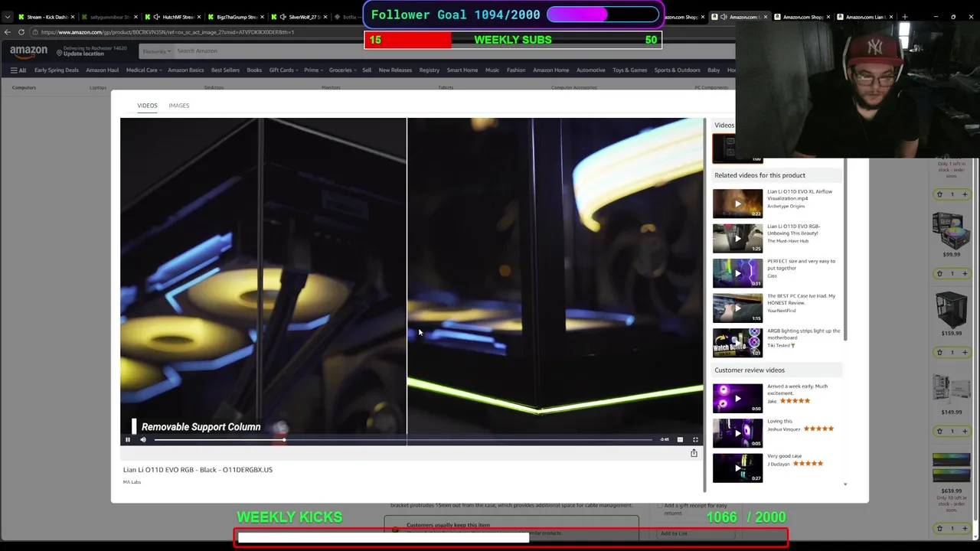Click the browser back arrow
The width and height of the screenshot is (980, 551).
pyautogui.click(x=8, y=32)
